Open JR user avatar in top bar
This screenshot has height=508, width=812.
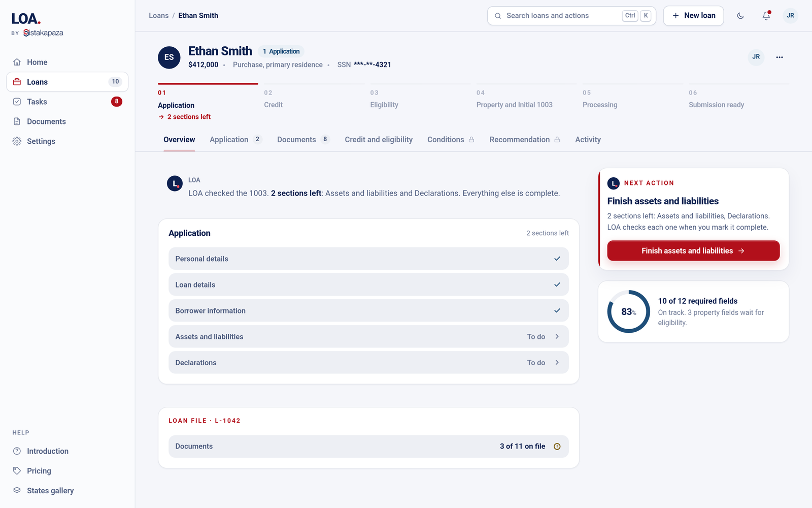click(790, 16)
